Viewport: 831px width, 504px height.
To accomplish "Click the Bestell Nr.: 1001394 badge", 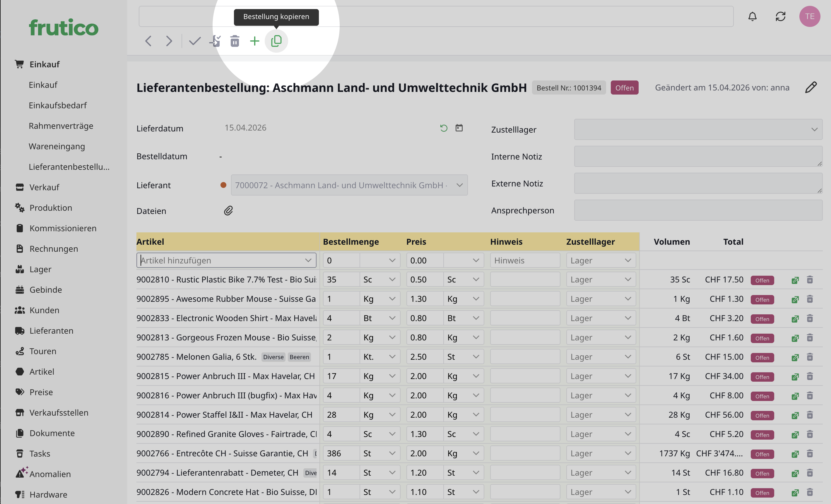I will tap(569, 88).
